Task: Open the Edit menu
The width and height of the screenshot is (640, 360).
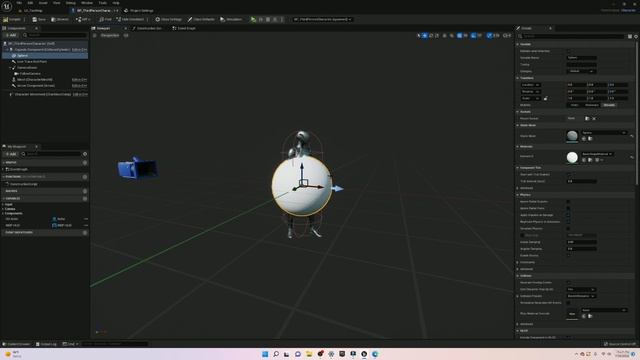Action: click(30, 3)
